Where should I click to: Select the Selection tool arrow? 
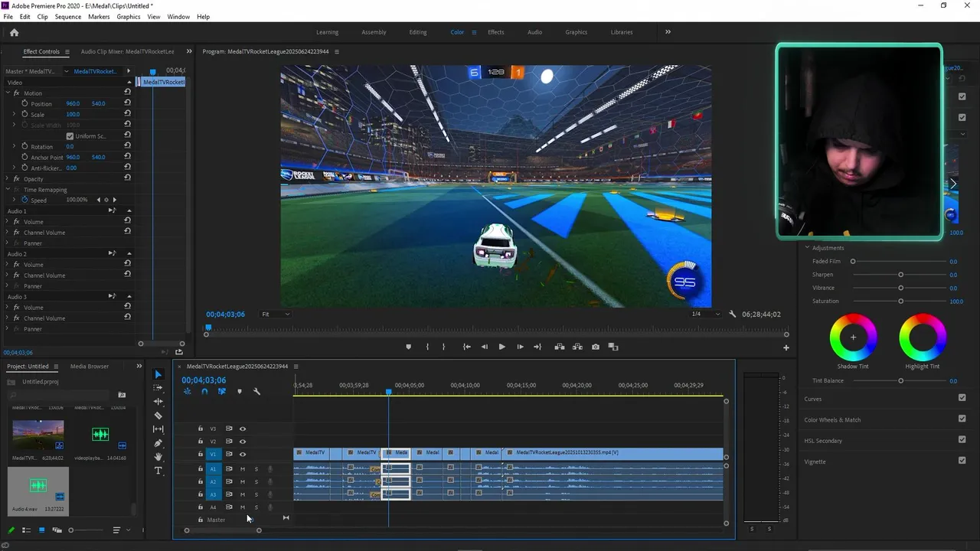pyautogui.click(x=158, y=374)
